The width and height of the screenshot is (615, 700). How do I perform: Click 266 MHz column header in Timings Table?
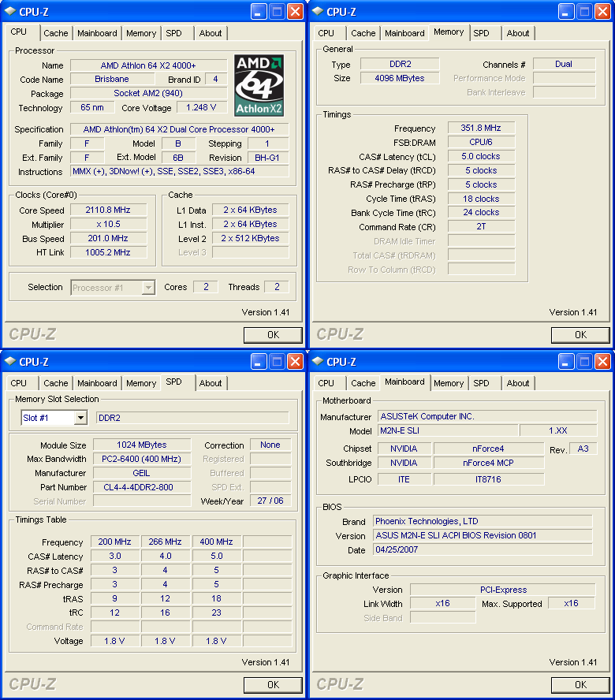point(166,542)
